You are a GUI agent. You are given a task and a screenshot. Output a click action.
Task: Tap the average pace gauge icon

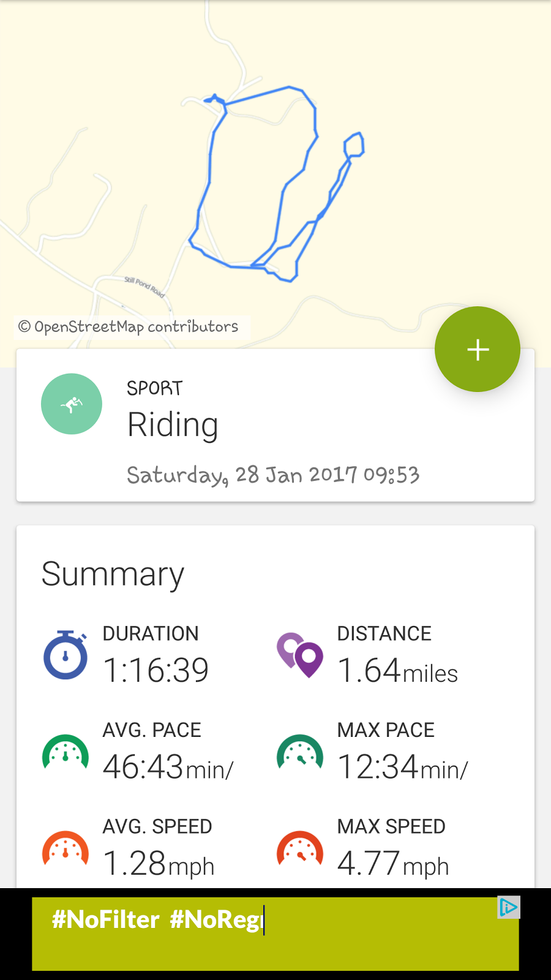pos(66,752)
